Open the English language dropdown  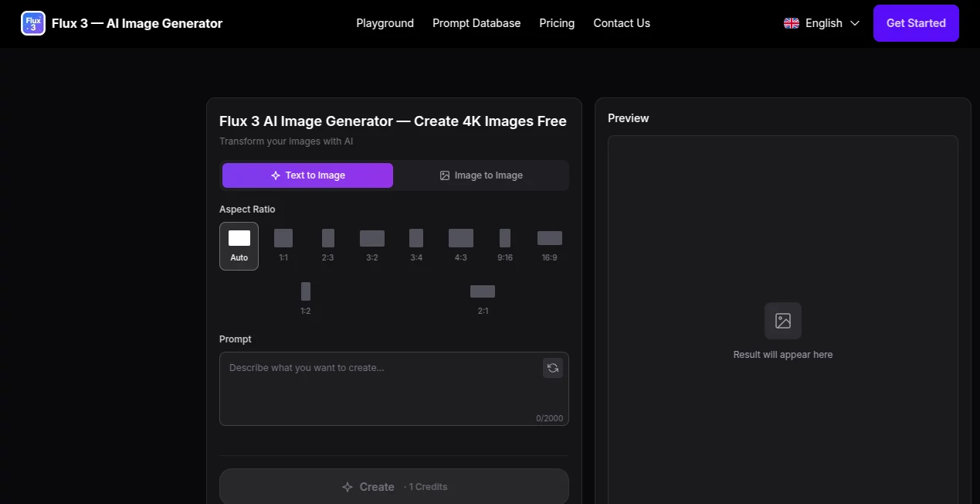pos(822,23)
